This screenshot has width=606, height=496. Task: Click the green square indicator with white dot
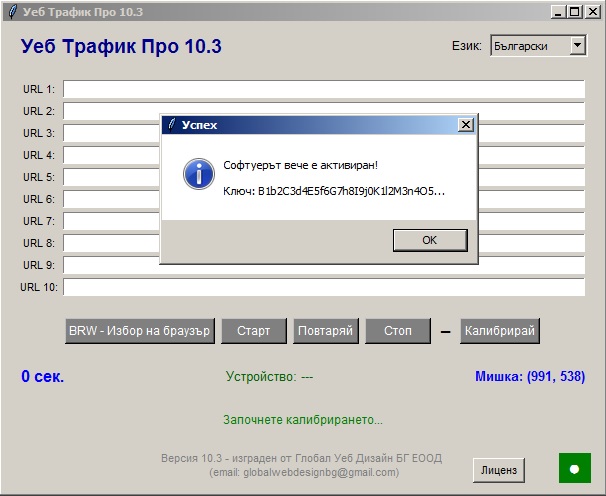(575, 468)
